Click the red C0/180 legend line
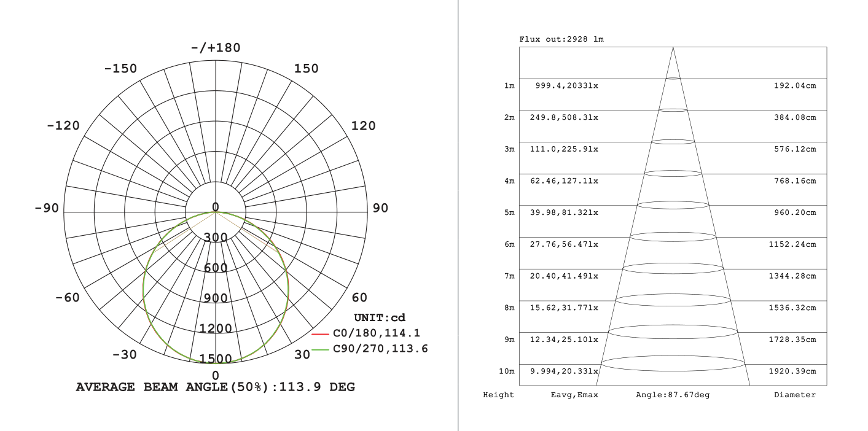 321,334
